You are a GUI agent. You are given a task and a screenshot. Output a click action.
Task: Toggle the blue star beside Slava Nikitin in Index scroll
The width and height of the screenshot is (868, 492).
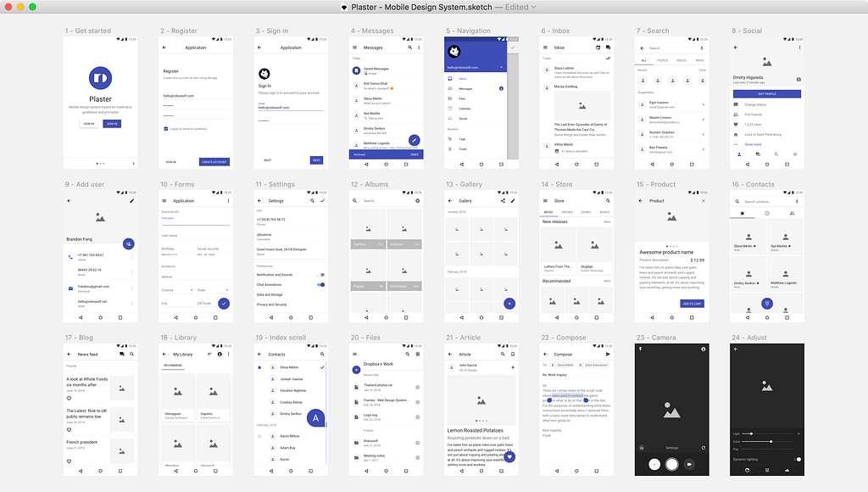coord(259,367)
